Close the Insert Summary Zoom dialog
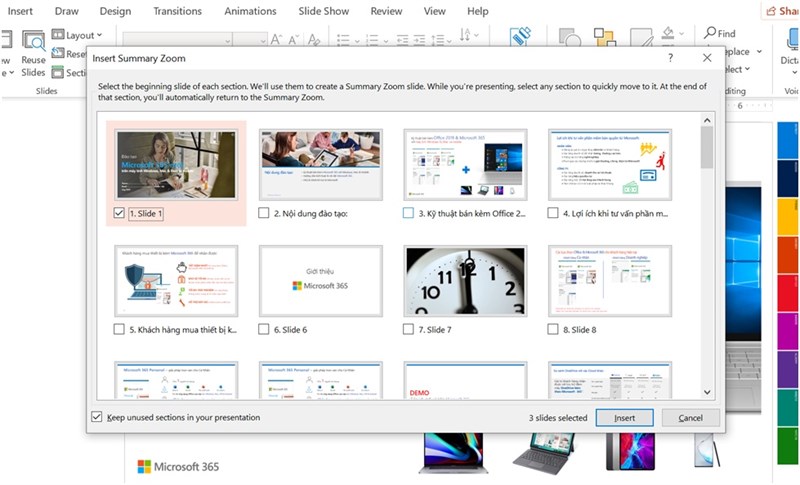Image resolution: width=800 pixels, height=485 pixels. [707, 58]
